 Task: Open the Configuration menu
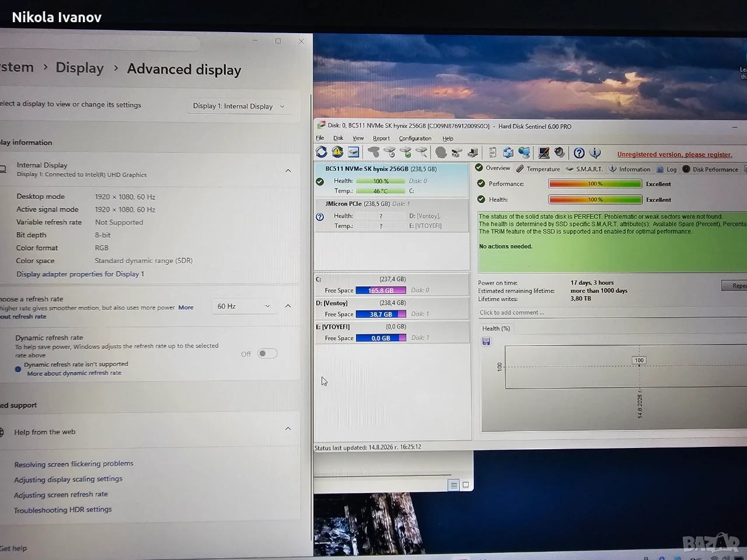click(415, 138)
